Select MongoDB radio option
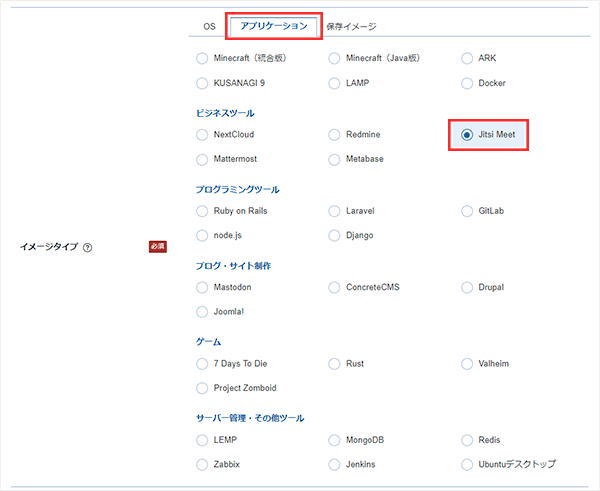600x491 pixels. click(x=334, y=440)
